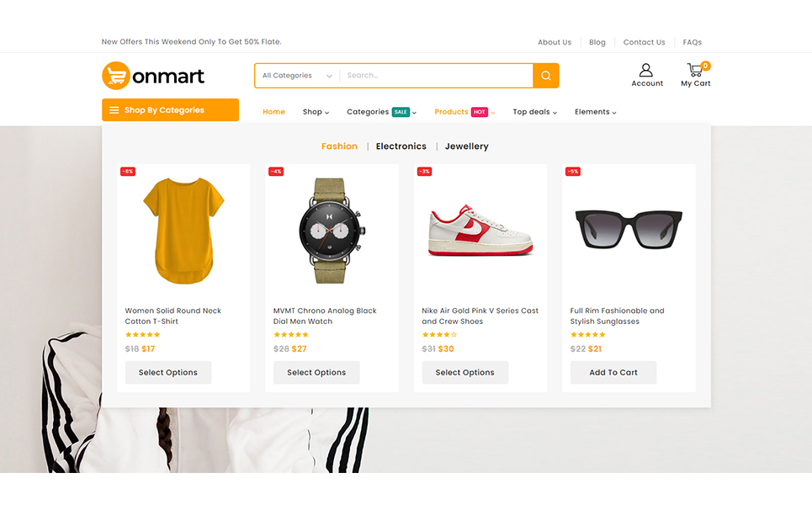Click the yellow T-shirt product image
The height and width of the screenshot is (505, 812).
pyautogui.click(x=183, y=231)
